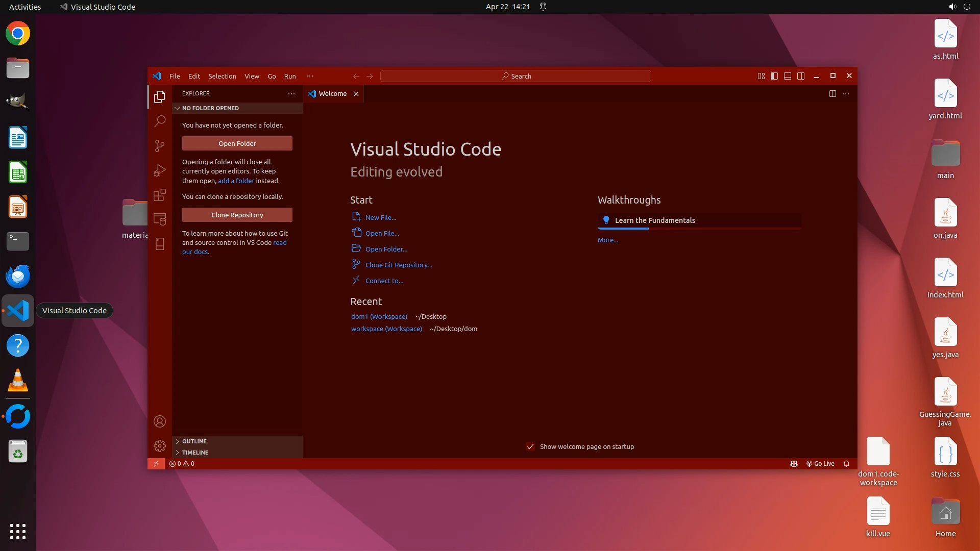The height and width of the screenshot is (551, 980).
Task: Click split editor right icon
Action: tap(832, 93)
